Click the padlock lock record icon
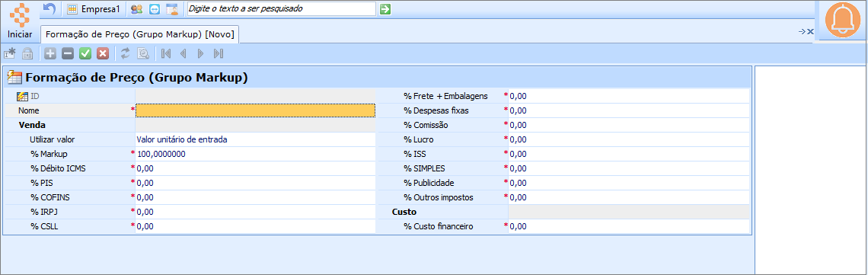The width and height of the screenshot is (868, 275). (27, 53)
